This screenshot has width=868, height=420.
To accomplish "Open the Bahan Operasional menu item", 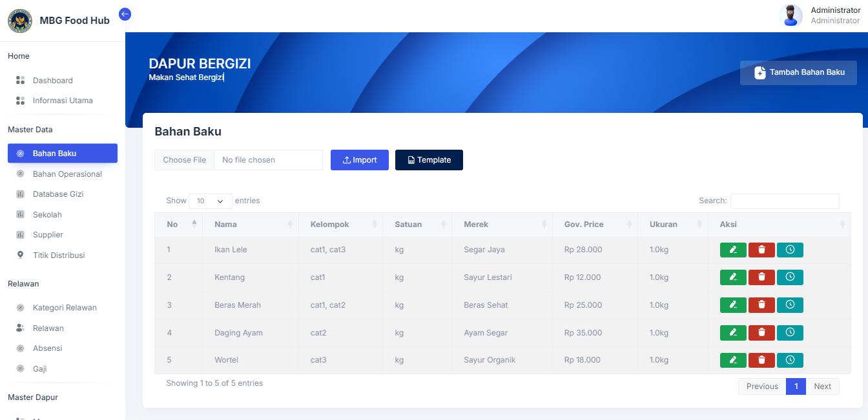I will tap(67, 174).
